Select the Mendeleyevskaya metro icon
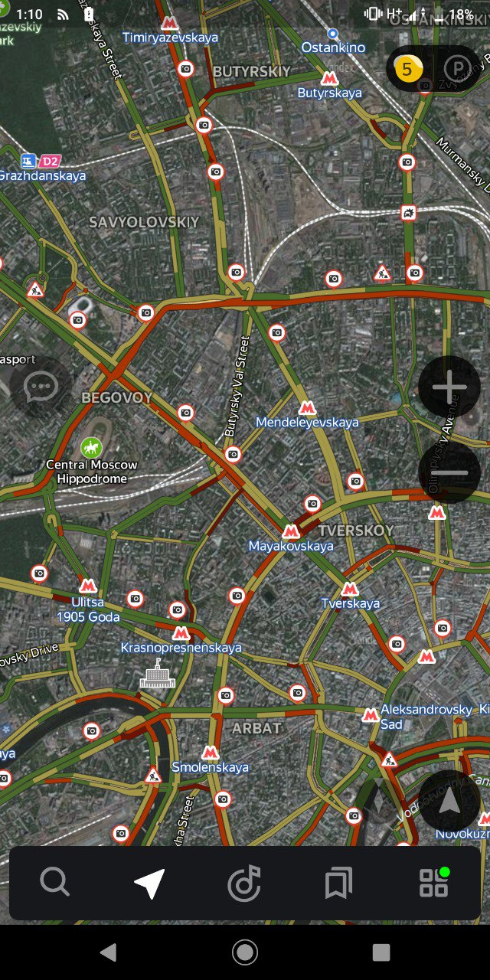 307,408
